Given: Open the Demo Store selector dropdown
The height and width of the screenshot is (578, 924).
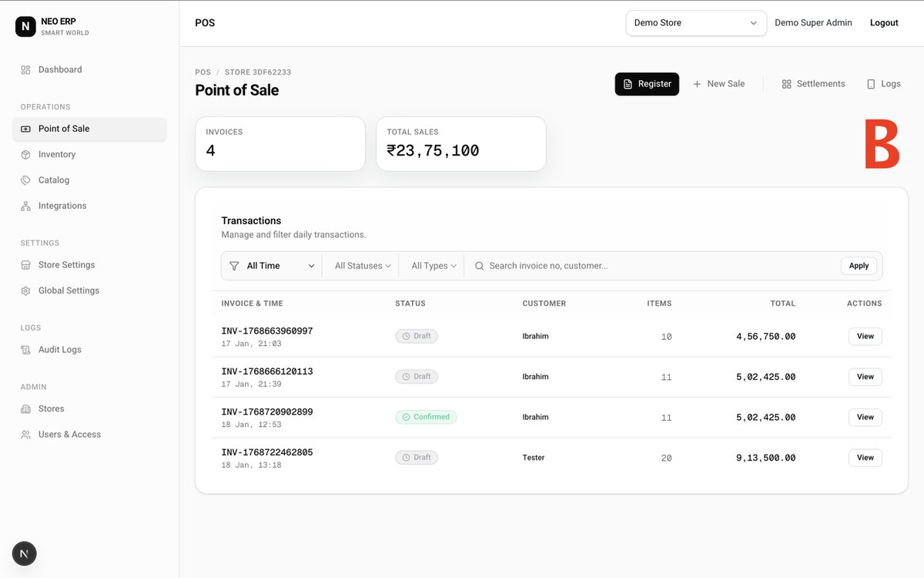Looking at the screenshot, I should coord(696,23).
